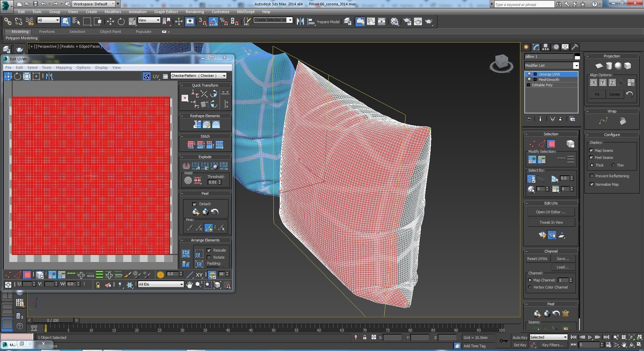
Task: Enable Prevent Reflattening checkbox
Action: 592,176
